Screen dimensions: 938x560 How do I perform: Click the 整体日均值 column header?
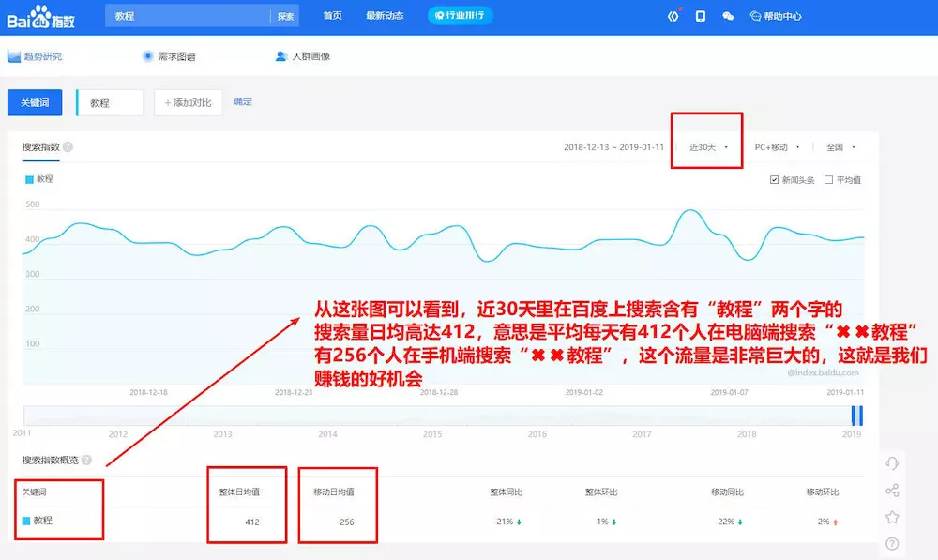click(x=238, y=492)
